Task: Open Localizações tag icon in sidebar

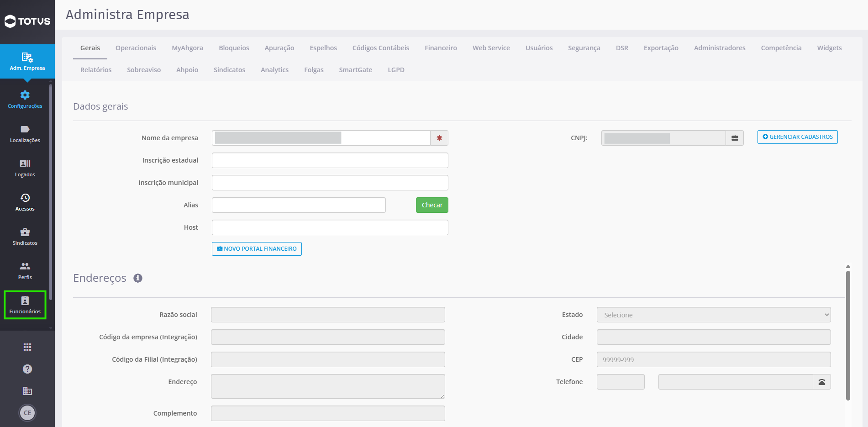Action: [25, 129]
